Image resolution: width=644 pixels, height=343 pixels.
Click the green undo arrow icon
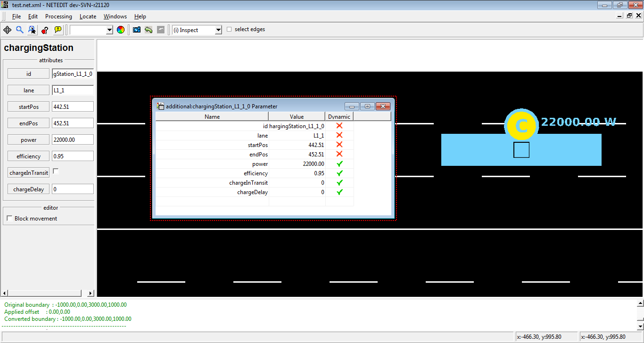click(149, 30)
